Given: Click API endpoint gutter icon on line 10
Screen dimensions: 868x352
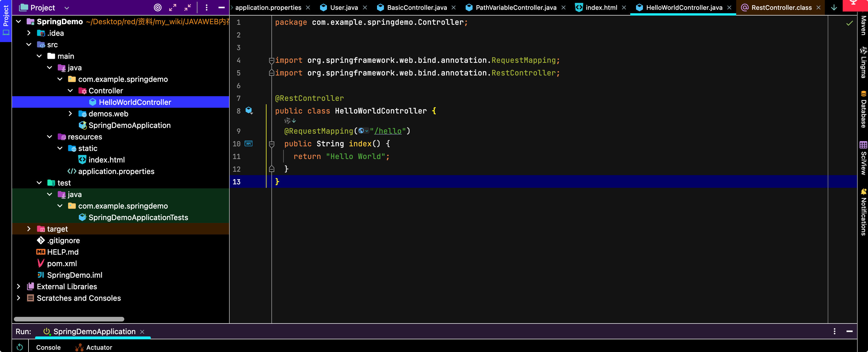Looking at the screenshot, I should [248, 143].
